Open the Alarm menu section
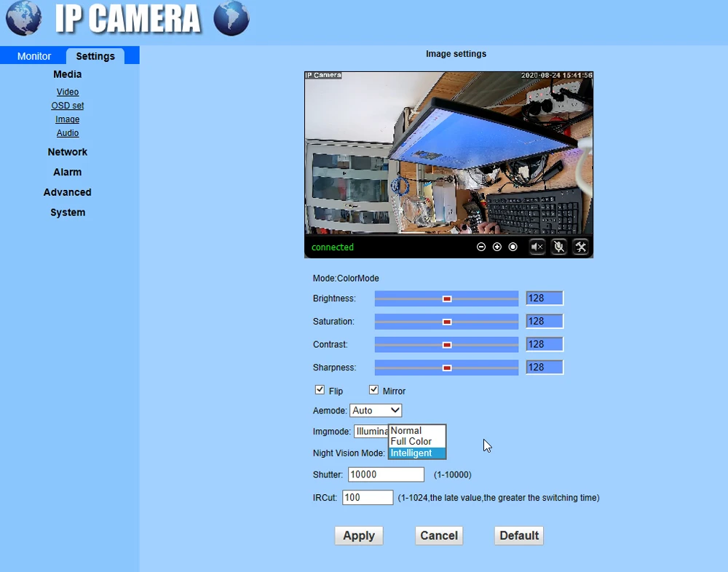The width and height of the screenshot is (728, 572). pyautogui.click(x=67, y=172)
